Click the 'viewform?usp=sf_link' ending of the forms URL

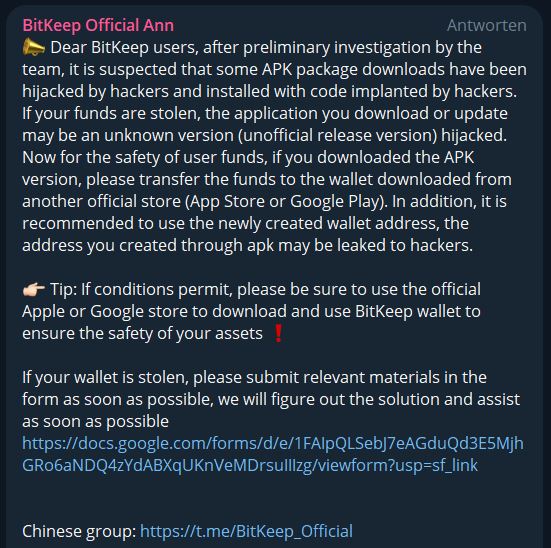click(397, 465)
